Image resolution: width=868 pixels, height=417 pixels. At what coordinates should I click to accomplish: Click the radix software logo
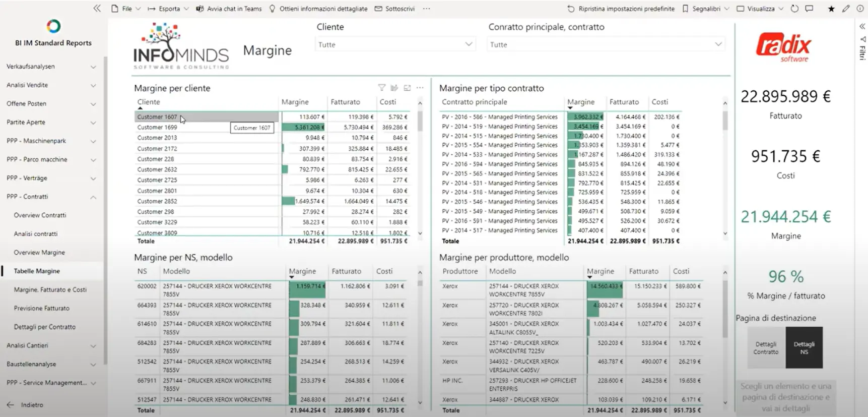tap(783, 48)
